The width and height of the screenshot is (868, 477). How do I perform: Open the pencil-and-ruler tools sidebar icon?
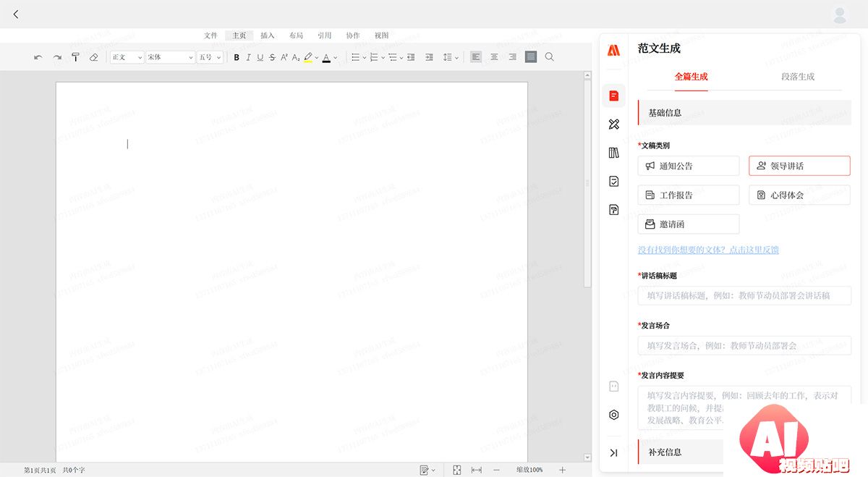[614, 124]
